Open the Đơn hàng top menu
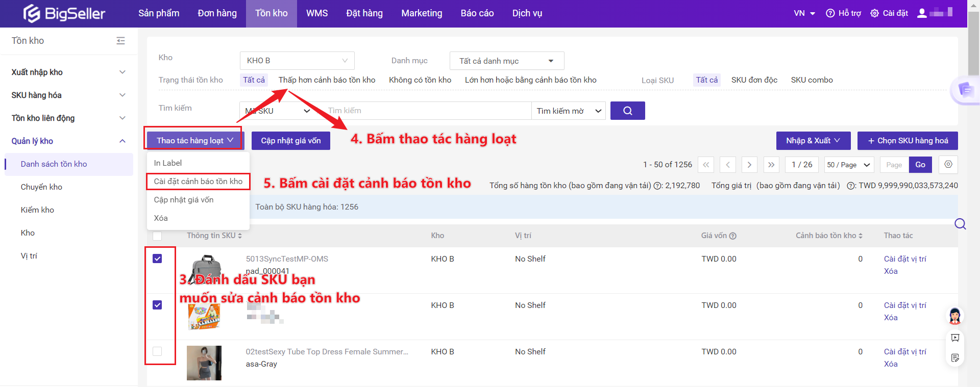Viewport: 980px width, 387px height. (217, 13)
